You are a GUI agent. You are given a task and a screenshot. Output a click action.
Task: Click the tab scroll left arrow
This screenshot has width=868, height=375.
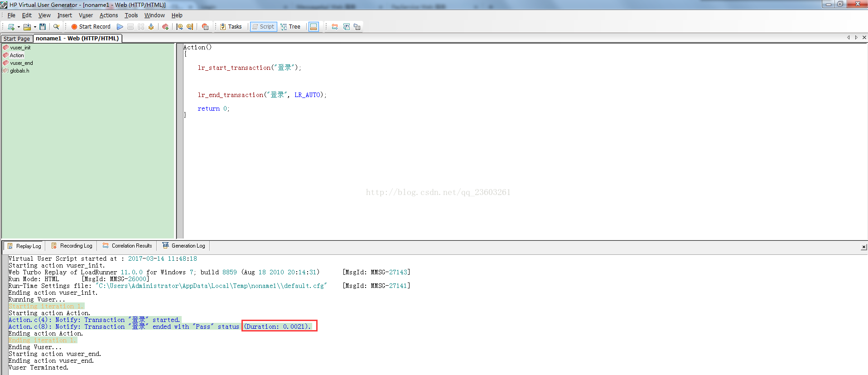[x=848, y=38]
